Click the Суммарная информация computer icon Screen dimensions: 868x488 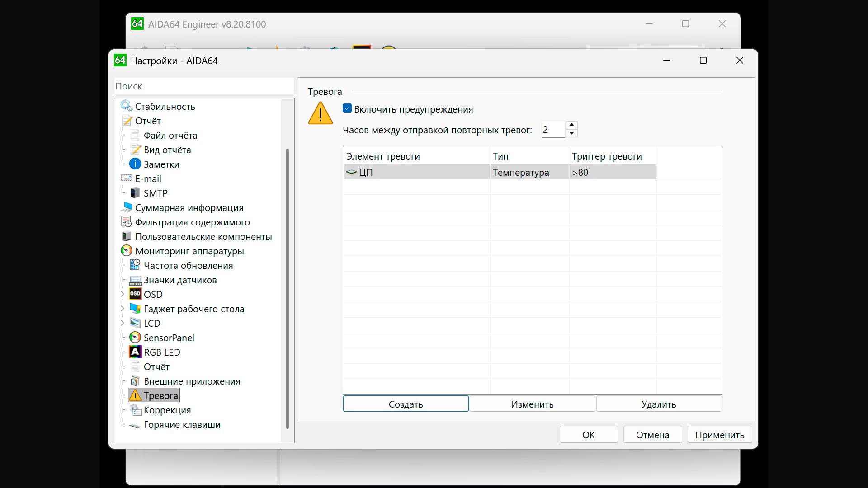pos(127,207)
